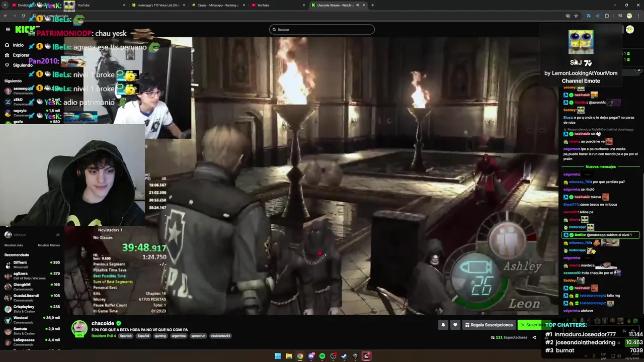Viewport: 644px width, 362px height.
Task: Click the crossed-eye icon in address bar
Action: point(568,16)
